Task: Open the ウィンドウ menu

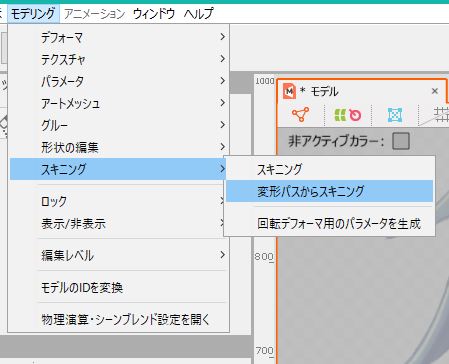Action: (x=154, y=14)
